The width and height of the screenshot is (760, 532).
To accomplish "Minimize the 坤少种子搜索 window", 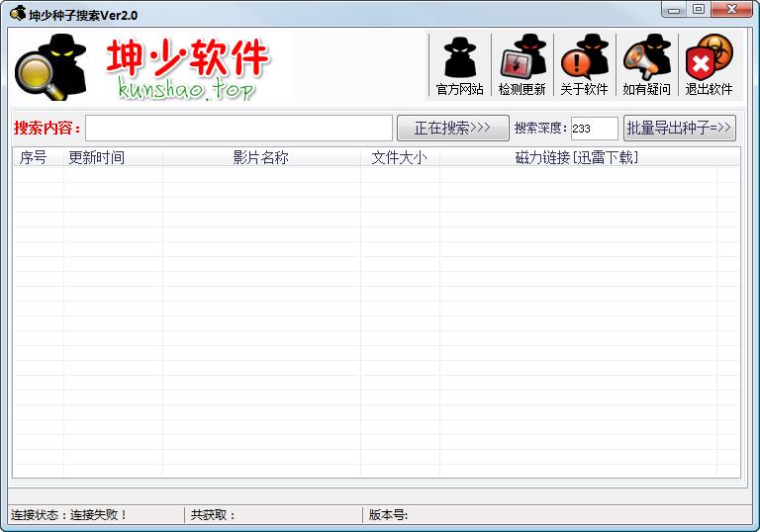I will (675, 10).
